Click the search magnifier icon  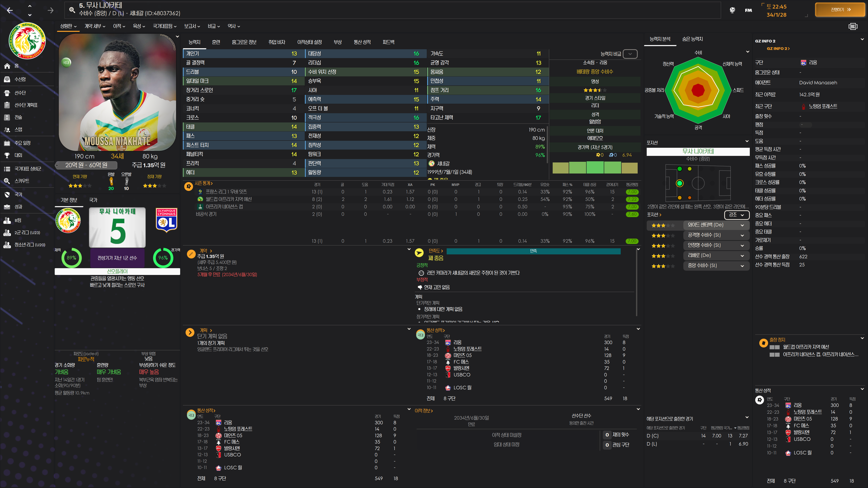(72, 10)
